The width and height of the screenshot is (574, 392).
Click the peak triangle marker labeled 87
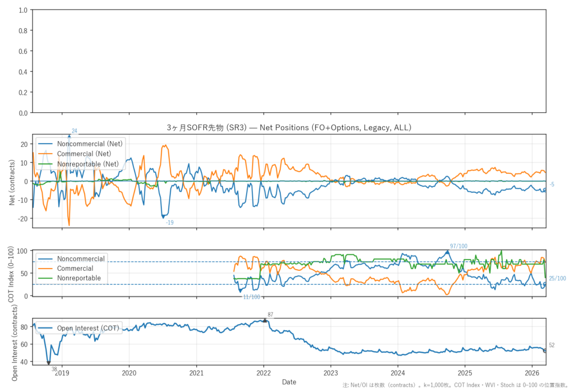(265, 321)
